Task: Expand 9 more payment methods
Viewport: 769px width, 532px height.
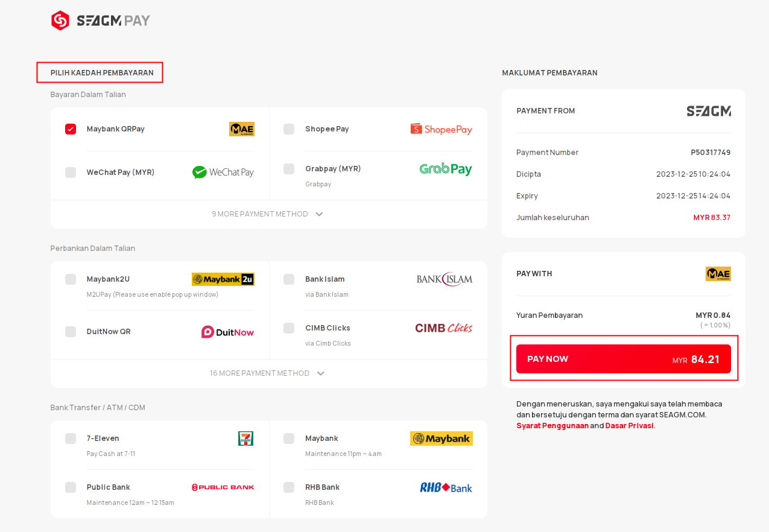Action: (x=268, y=214)
